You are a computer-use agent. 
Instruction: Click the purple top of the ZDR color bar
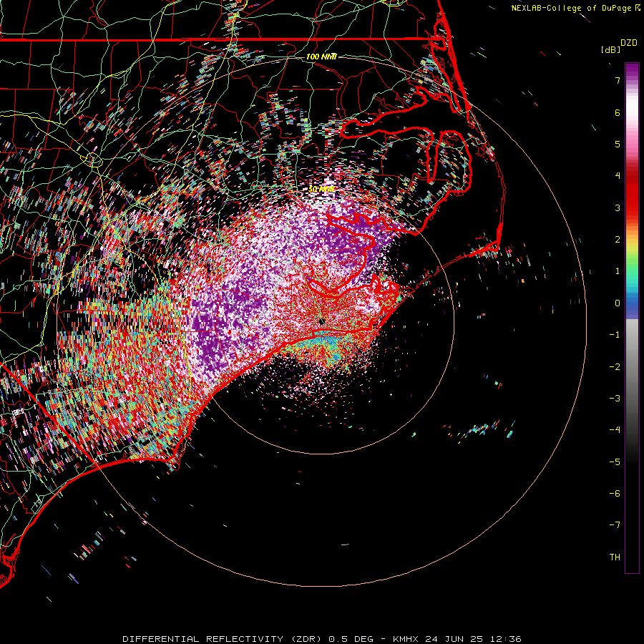pos(632,71)
